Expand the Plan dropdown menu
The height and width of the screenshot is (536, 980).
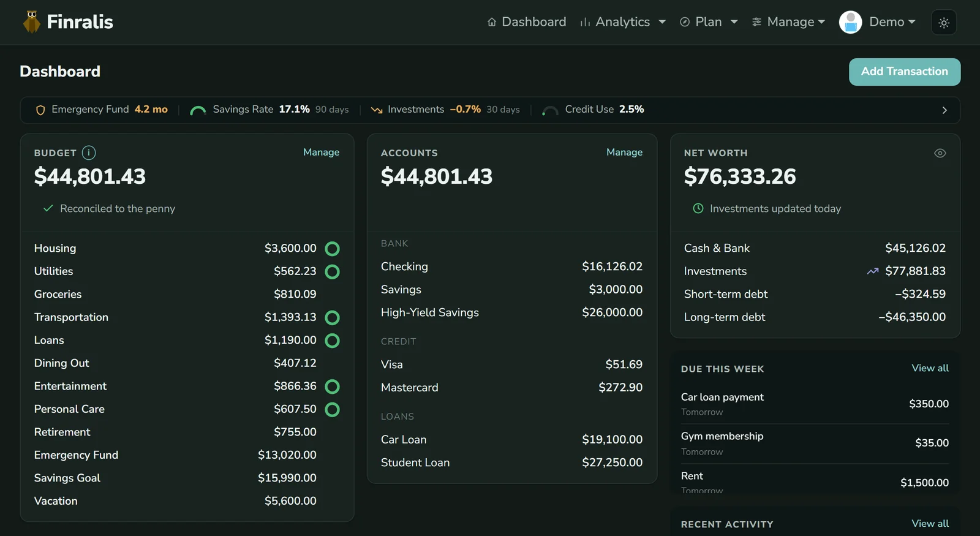pos(709,22)
